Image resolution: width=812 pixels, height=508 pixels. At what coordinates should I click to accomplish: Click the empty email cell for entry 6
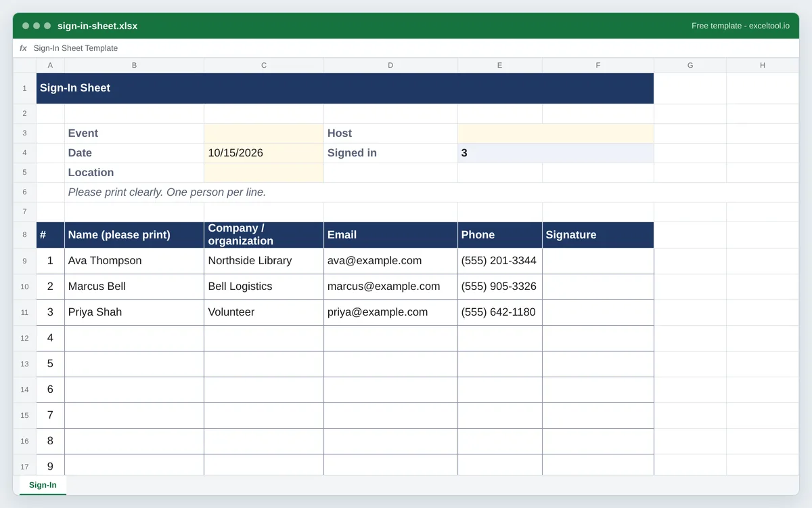tap(390, 389)
